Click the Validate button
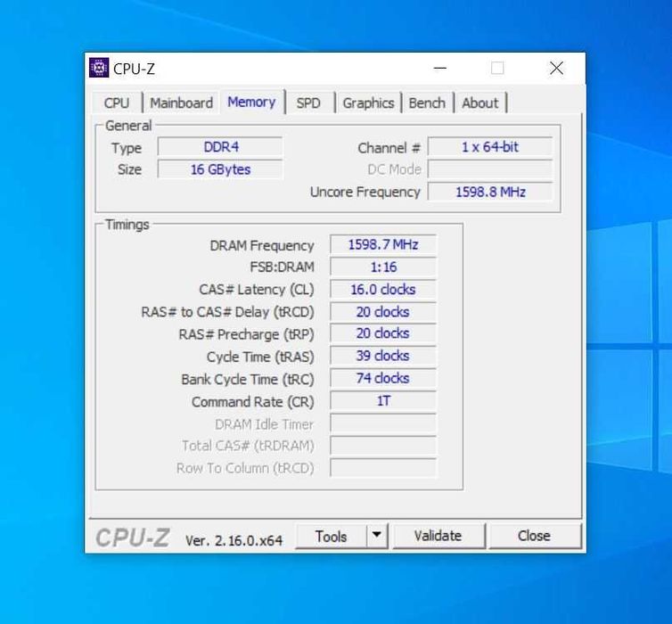 [438, 536]
